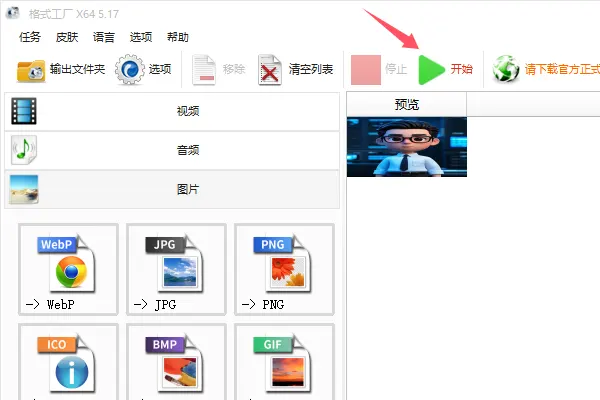Select the PNG conversion icon
This screenshot has width=600, height=400.
coord(283,263)
